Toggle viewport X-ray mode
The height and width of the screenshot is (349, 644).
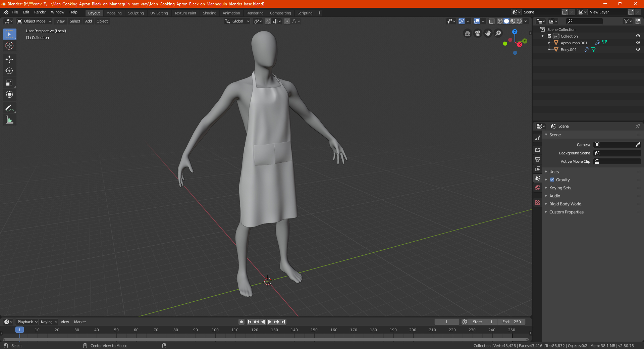(491, 21)
